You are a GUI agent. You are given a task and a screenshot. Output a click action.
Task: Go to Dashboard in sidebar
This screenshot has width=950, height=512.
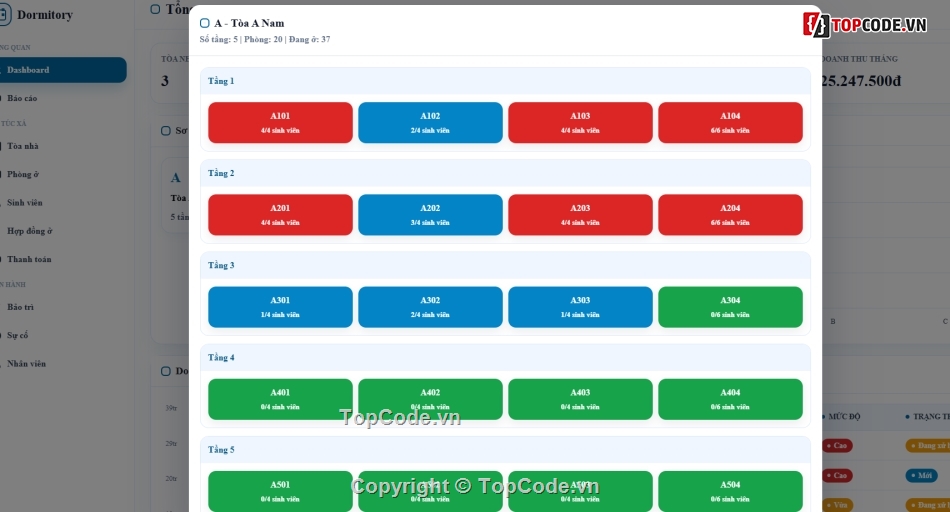point(63,70)
